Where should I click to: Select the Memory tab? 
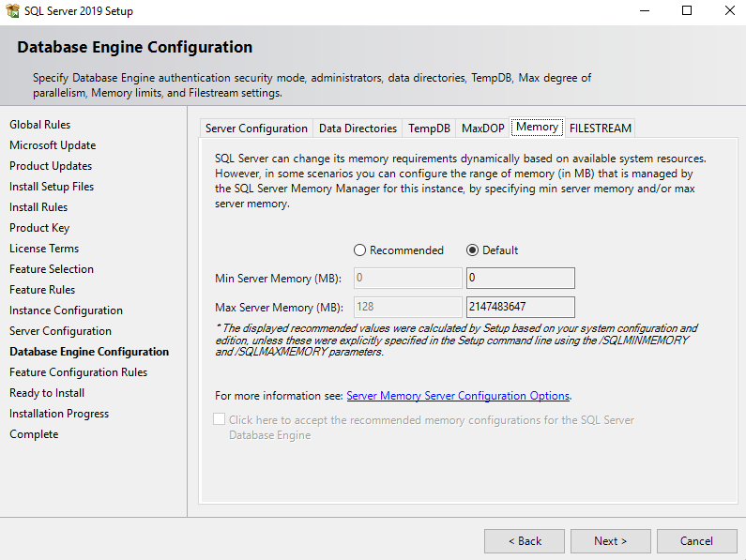click(x=537, y=127)
